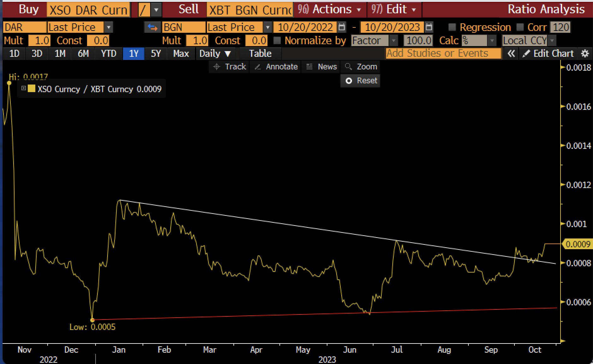Viewport: 593px width, 364px height.
Task: Tick the Normalize by checkbox
Action: click(x=277, y=40)
